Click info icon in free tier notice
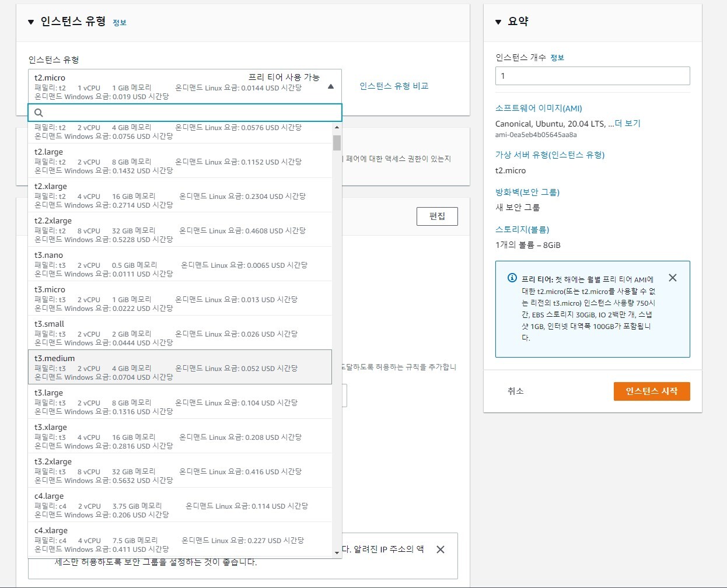 click(512, 278)
